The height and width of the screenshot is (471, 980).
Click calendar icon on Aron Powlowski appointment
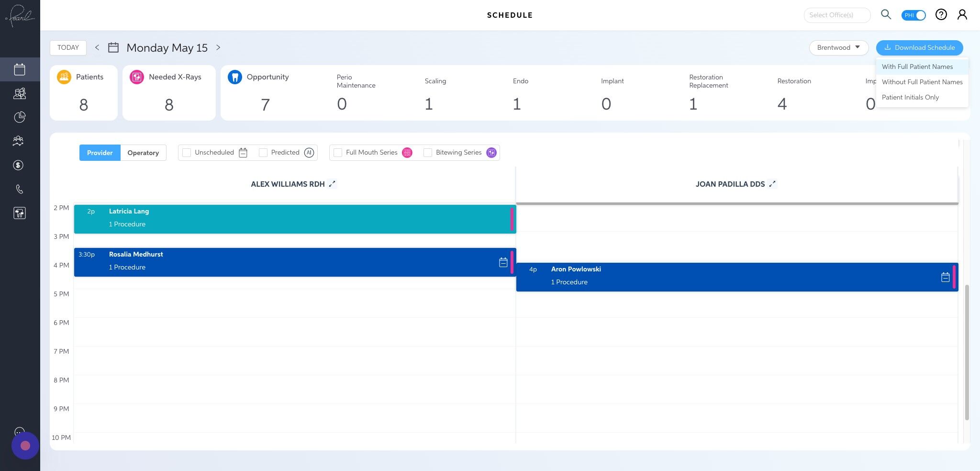946,277
